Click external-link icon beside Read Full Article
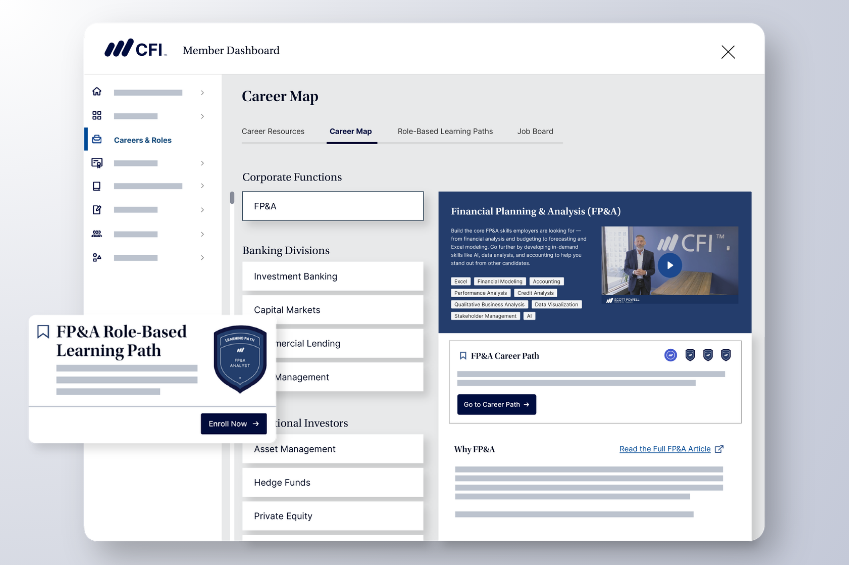Image resolution: width=849 pixels, height=565 pixels. pyautogui.click(x=719, y=449)
